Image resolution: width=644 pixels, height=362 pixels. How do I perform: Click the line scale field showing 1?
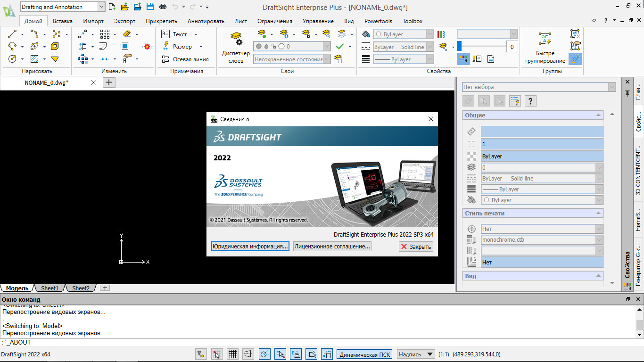point(542,144)
